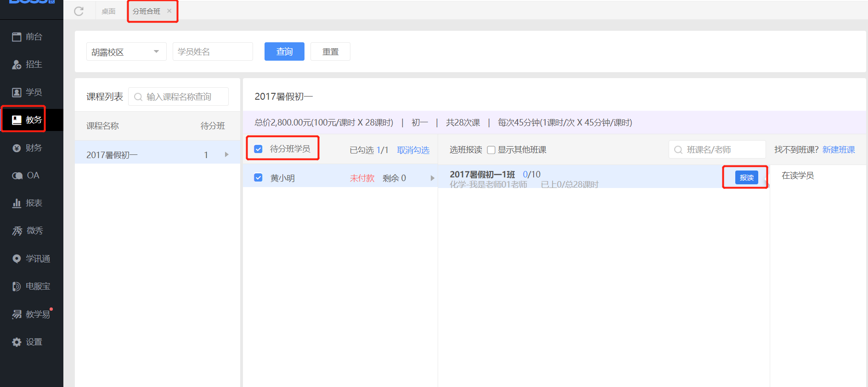
Task: Click the 重置 reset button
Action: pos(330,51)
